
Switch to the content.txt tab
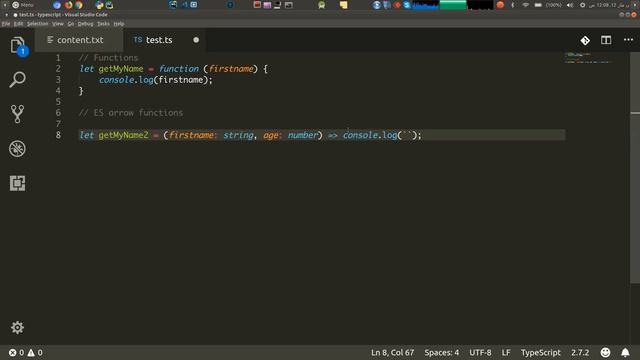[x=80, y=40]
